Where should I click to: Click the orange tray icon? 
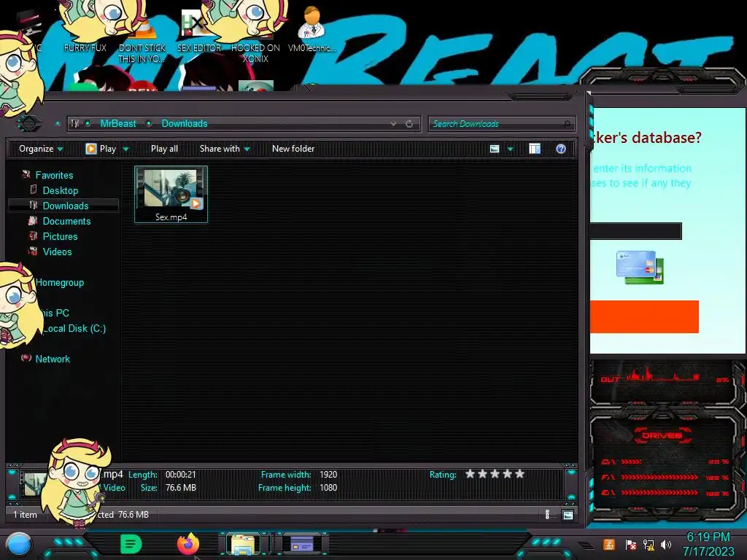(x=609, y=544)
